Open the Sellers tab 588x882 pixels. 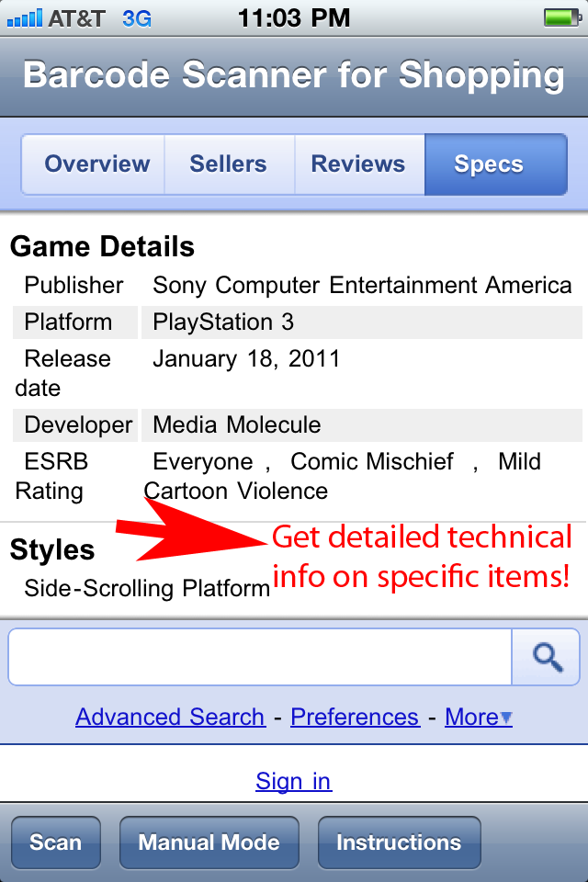228,164
